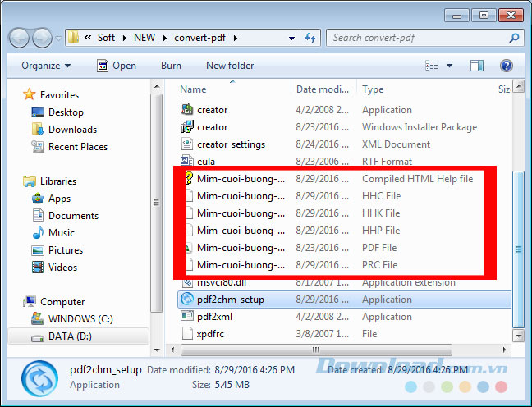The width and height of the screenshot is (532, 407).
Task: Click the Open toolbar button
Action: coord(116,66)
